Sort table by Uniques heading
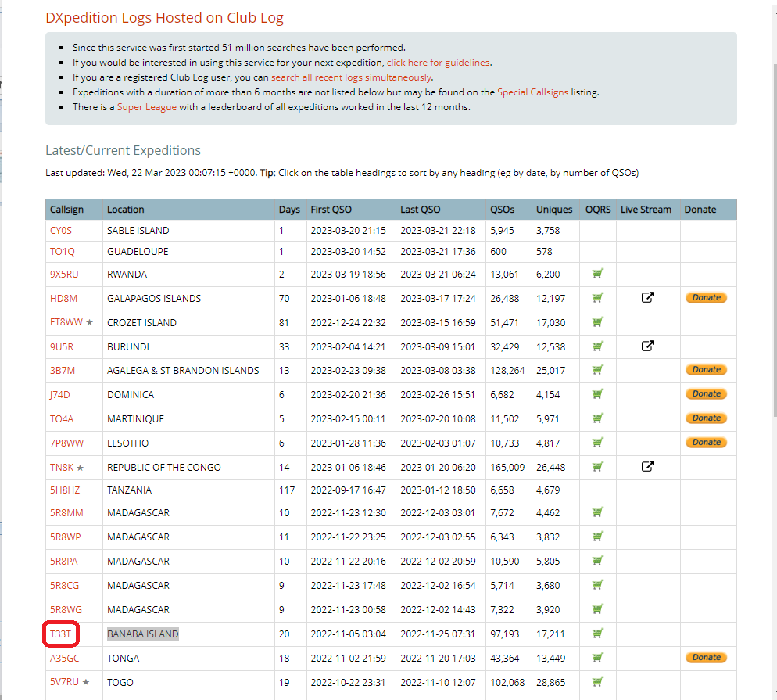The height and width of the screenshot is (700, 777). (554, 209)
